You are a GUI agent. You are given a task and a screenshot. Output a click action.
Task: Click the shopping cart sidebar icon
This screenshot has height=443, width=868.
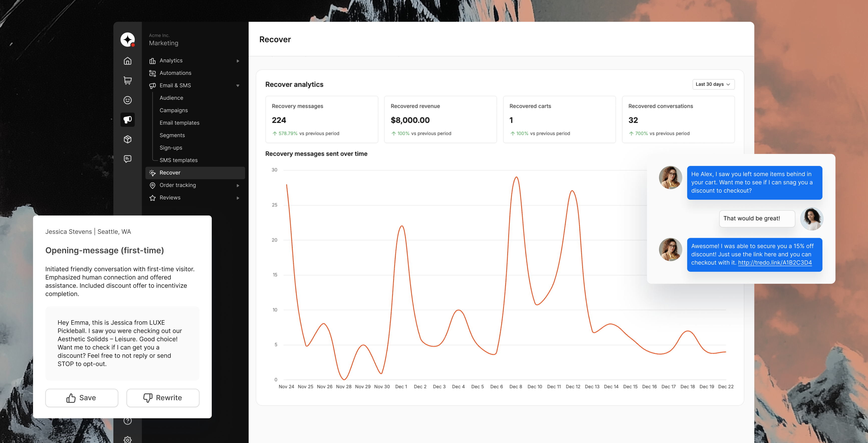click(x=127, y=81)
